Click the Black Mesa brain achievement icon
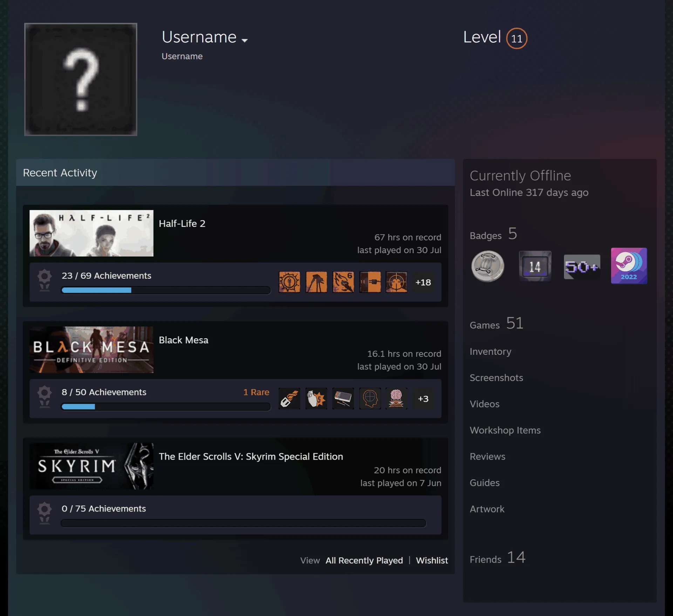 (396, 398)
